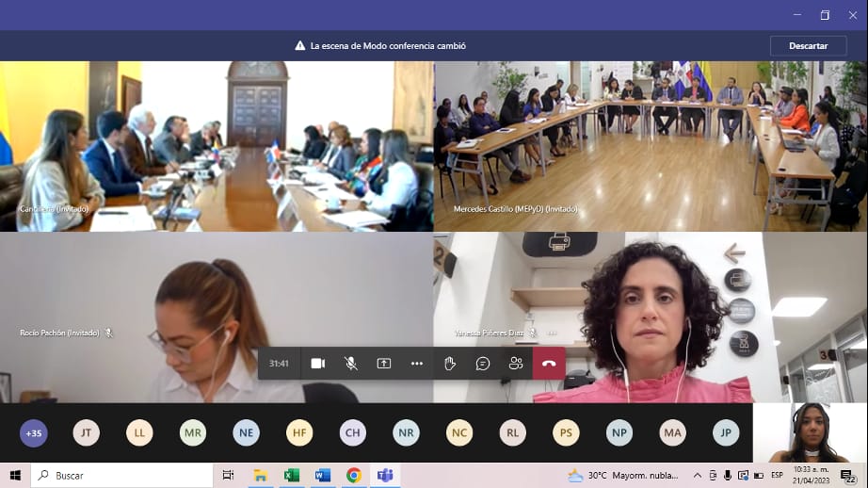Show hidden system tray icons
The image size is (868, 488).
pyautogui.click(x=698, y=476)
